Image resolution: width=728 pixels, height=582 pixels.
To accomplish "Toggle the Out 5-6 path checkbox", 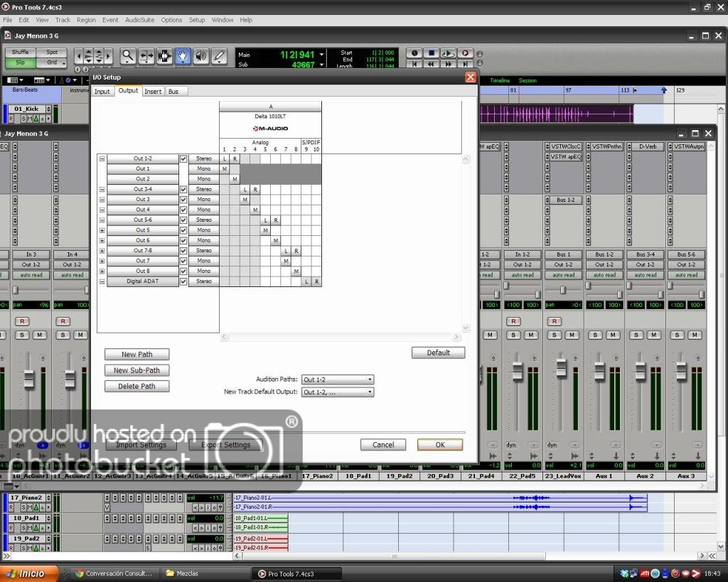I will pyautogui.click(x=183, y=220).
